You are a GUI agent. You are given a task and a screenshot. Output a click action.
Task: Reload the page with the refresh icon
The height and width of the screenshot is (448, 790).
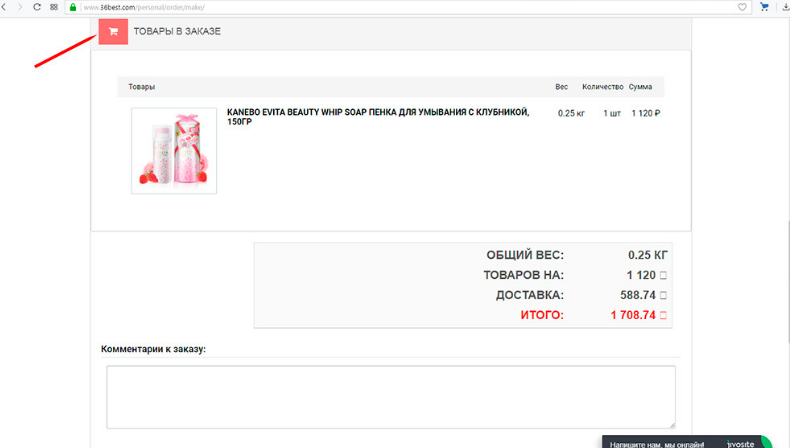[x=37, y=7]
